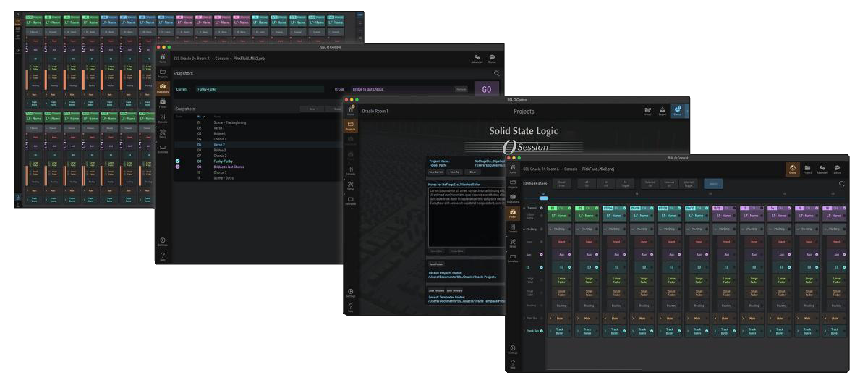The height and width of the screenshot is (391, 868).
Task: Open Console in the Global Filters window sidebar
Action: click(513, 230)
